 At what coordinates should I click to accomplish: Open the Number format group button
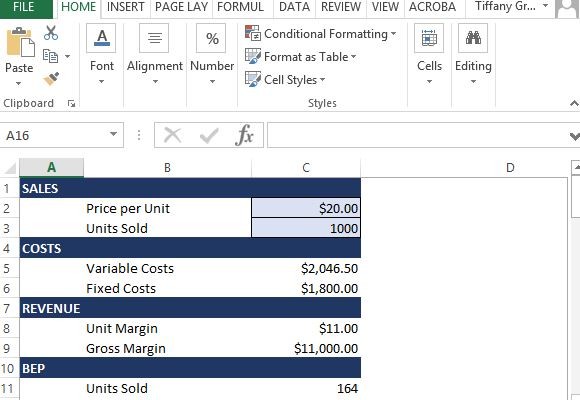pos(211,38)
